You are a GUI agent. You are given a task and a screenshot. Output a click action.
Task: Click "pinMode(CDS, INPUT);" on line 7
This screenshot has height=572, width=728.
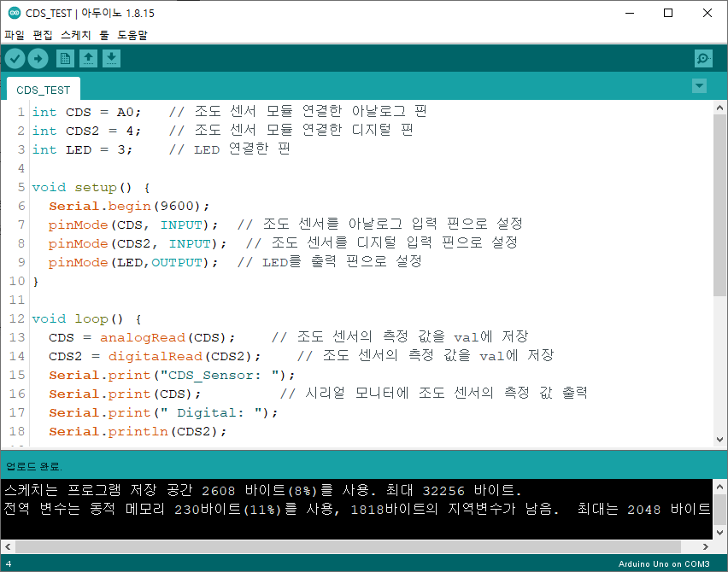coord(133,225)
